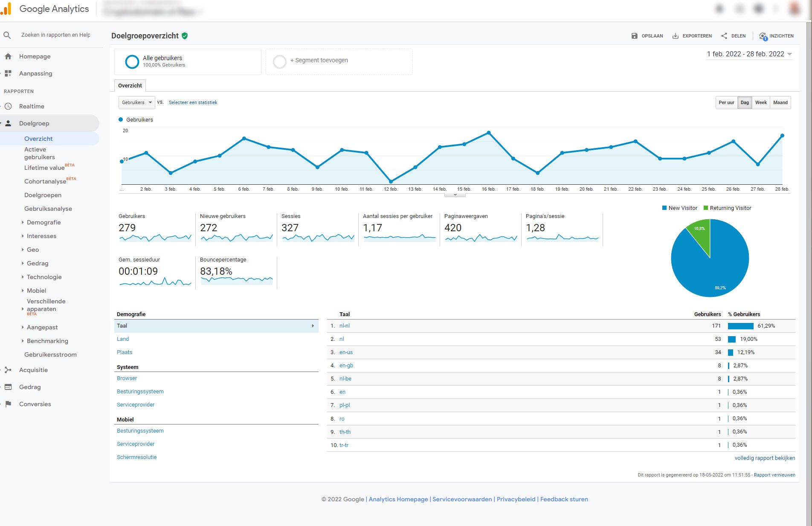Expand the chart annotations drawer arrow
Screen dimensions: 812x526
[455, 195]
